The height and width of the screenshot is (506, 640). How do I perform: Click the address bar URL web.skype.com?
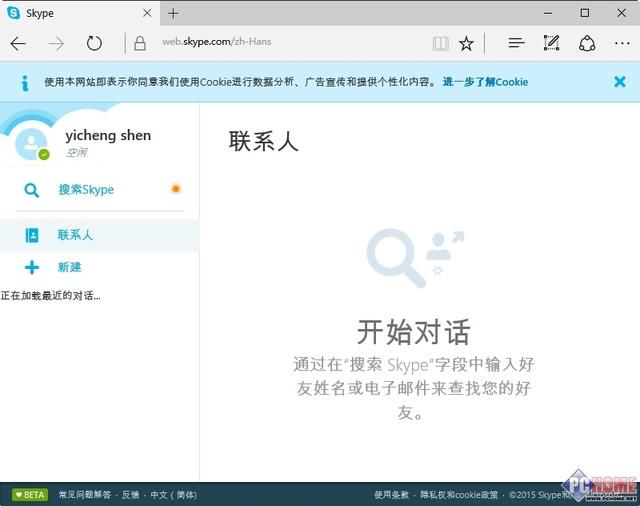[x=216, y=42]
